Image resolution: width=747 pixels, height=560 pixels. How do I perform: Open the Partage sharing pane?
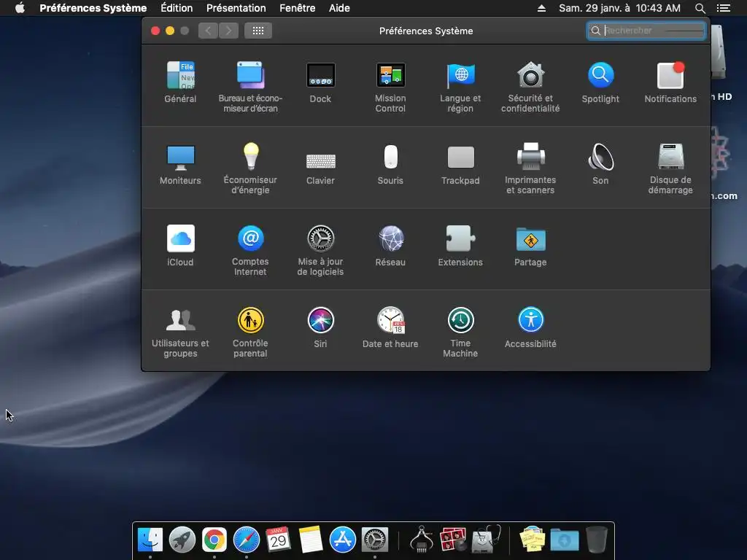pyautogui.click(x=530, y=246)
